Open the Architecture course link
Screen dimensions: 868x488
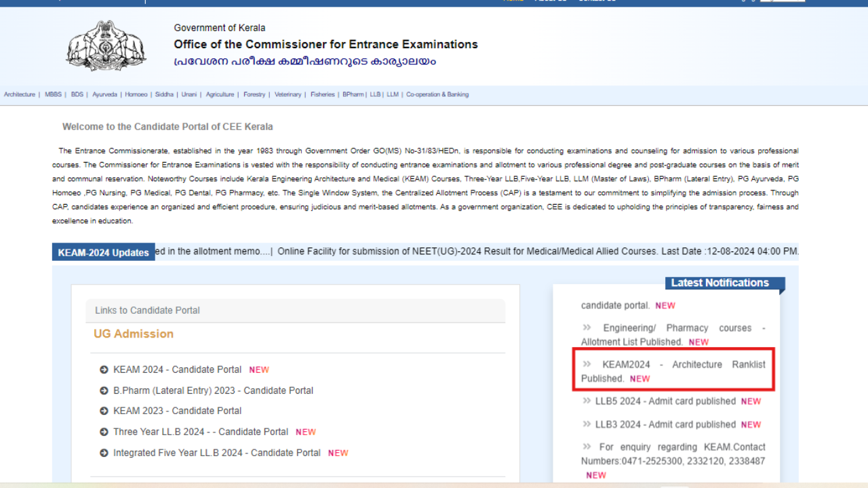point(20,95)
